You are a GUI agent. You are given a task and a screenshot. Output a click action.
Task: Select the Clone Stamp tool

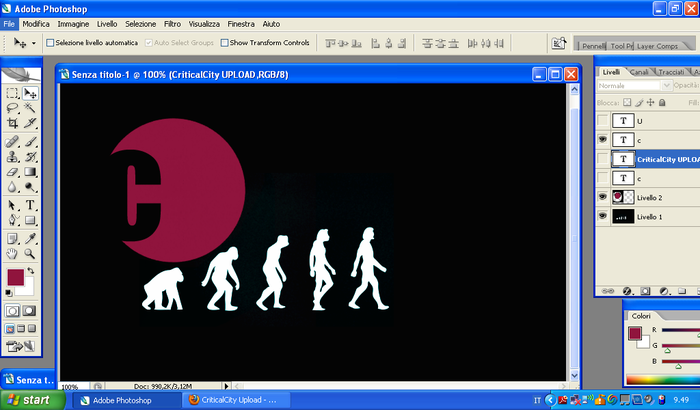(12, 157)
